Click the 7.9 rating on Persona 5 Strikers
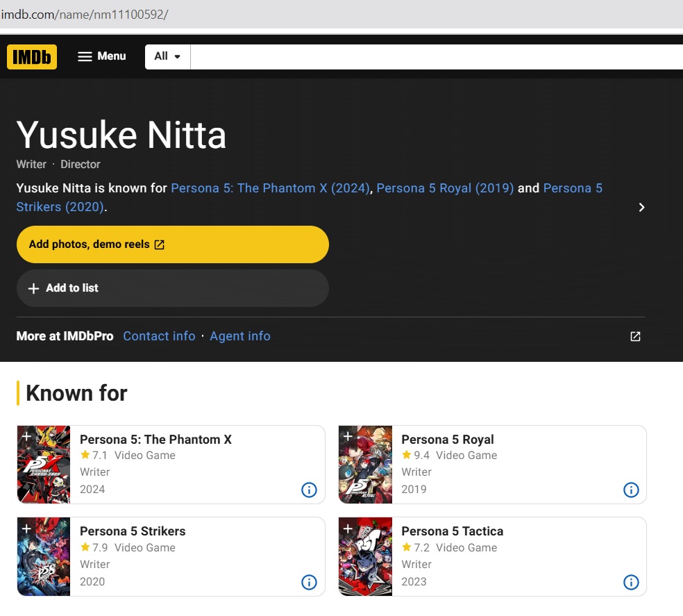The image size is (683, 616). pos(94,547)
